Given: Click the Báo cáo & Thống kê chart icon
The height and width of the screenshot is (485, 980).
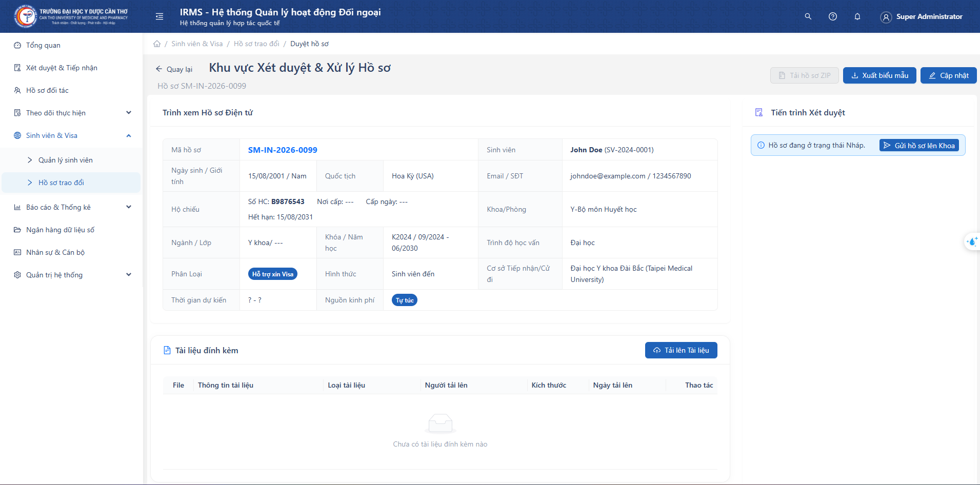Looking at the screenshot, I should coord(17,207).
